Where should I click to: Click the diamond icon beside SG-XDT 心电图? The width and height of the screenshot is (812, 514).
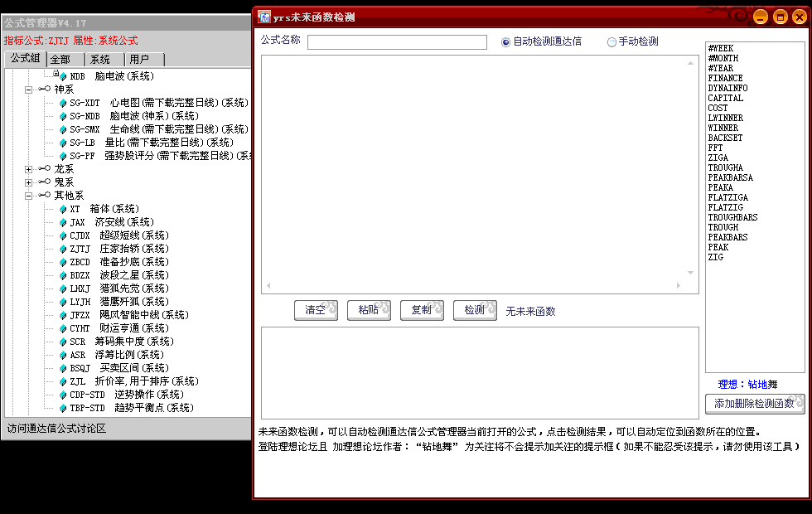pos(63,103)
